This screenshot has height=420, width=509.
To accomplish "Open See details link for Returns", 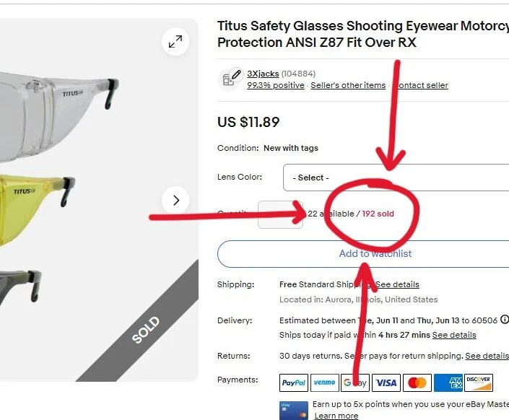I will [x=487, y=356].
